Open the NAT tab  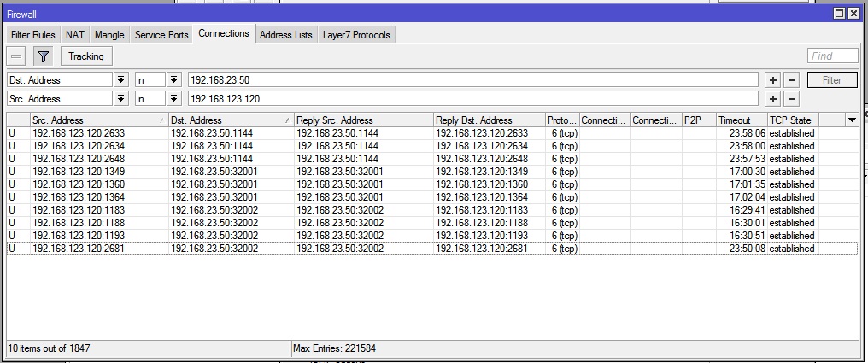coord(75,35)
